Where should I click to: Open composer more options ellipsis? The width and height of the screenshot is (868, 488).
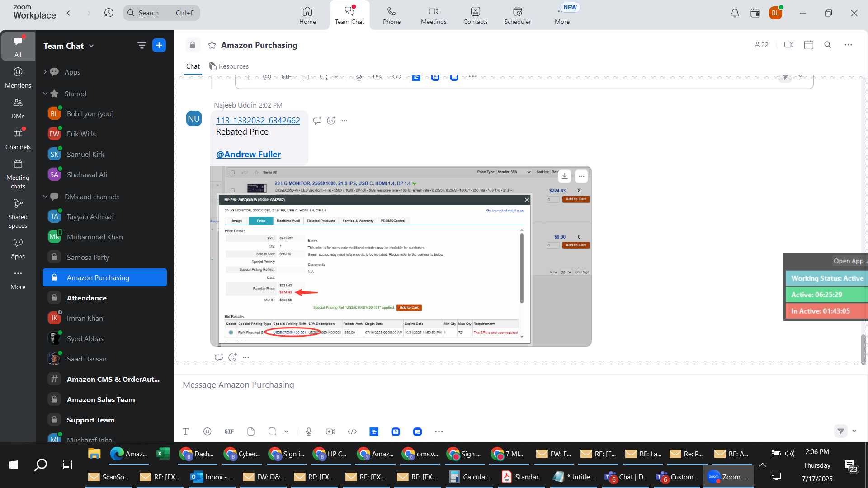coord(439,432)
